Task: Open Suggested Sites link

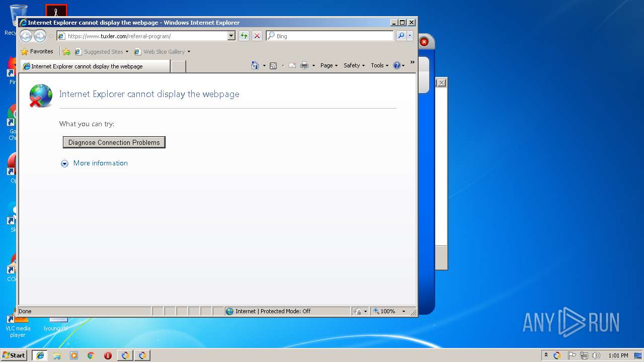Action: click(x=101, y=51)
